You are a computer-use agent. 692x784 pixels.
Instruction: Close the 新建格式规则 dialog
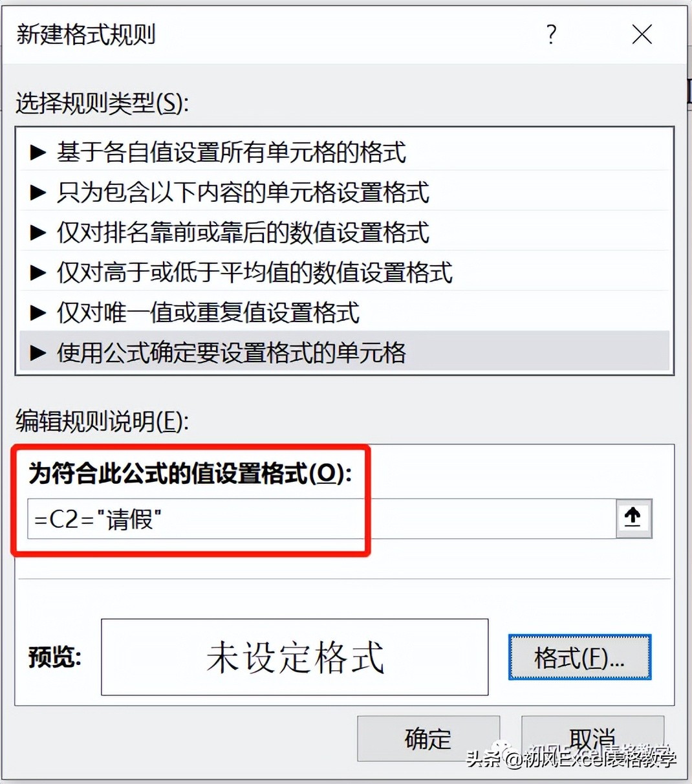(642, 34)
